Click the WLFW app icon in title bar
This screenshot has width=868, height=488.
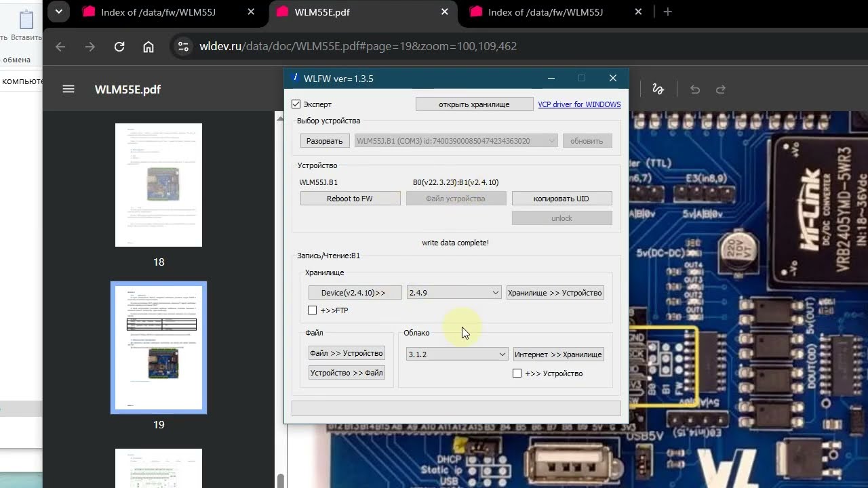point(295,78)
